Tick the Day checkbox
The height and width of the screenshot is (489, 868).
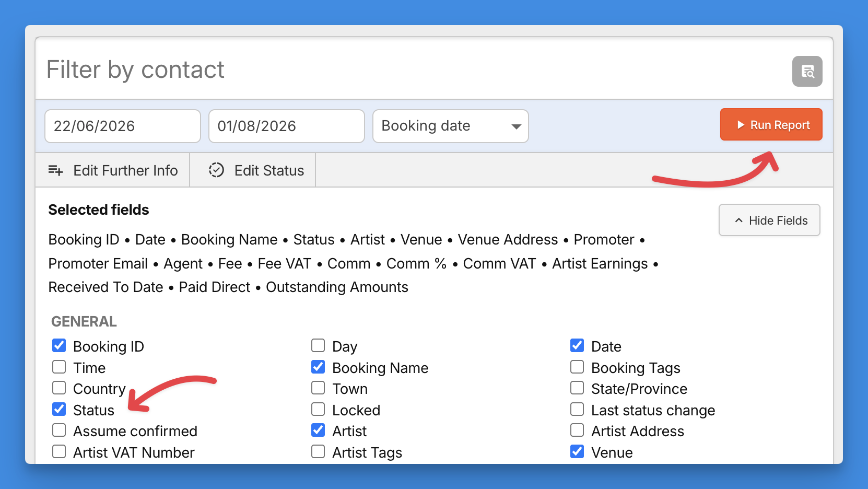click(318, 345)
